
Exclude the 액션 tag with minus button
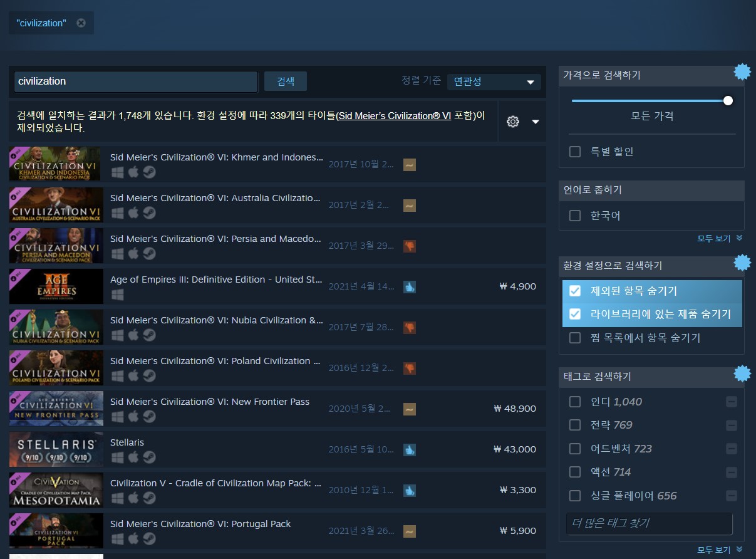point(731,472)
